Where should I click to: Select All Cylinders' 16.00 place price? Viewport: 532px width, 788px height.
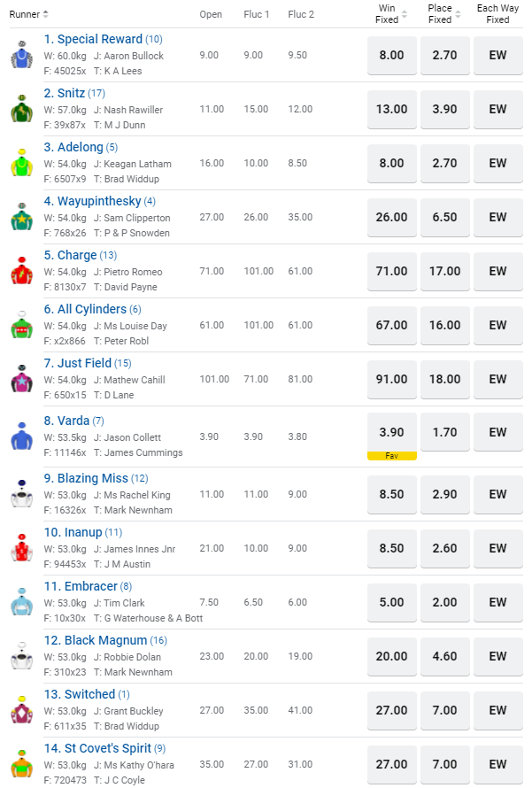(x=445, y=325)
